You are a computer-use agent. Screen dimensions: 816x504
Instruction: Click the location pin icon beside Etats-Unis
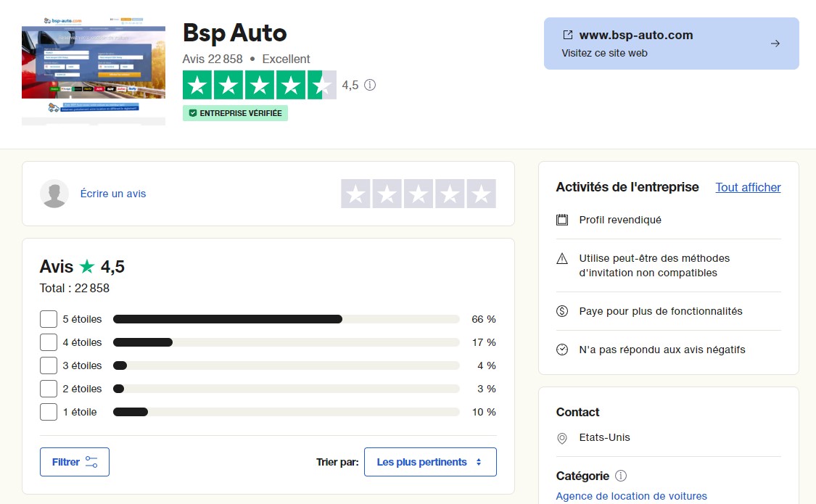(562, 438)
